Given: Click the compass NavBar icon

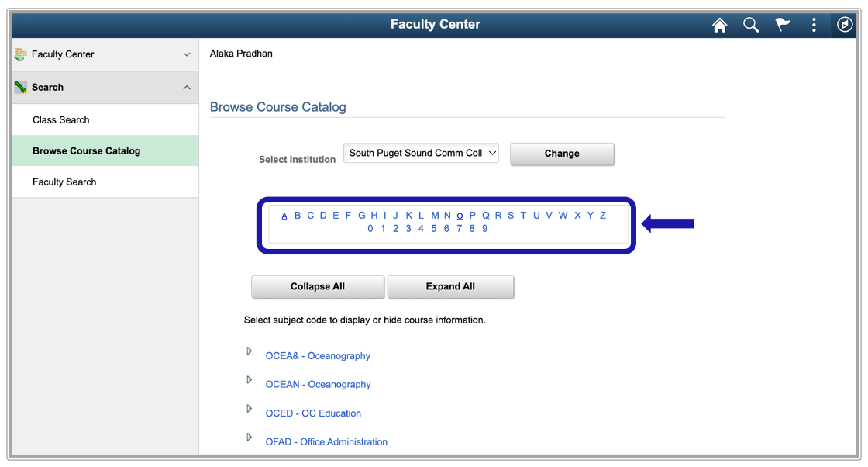Looking at the screenshot, I should pyautogui.click(x=845, y=25).
